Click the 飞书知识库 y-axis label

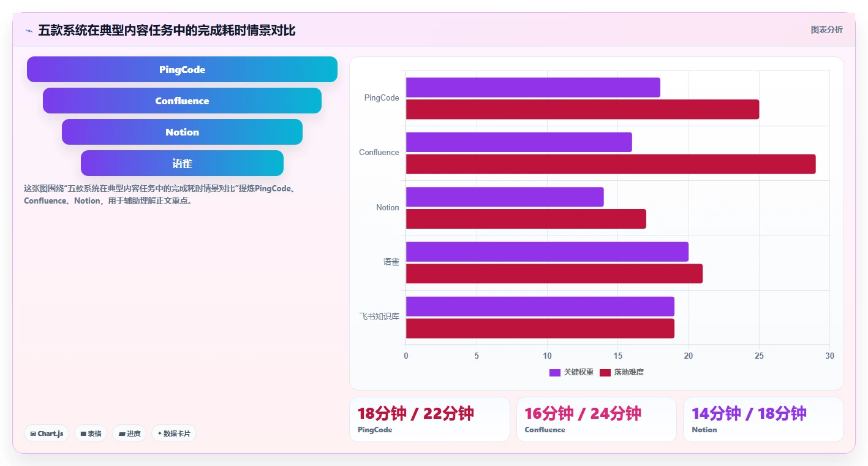click(379, 317)
